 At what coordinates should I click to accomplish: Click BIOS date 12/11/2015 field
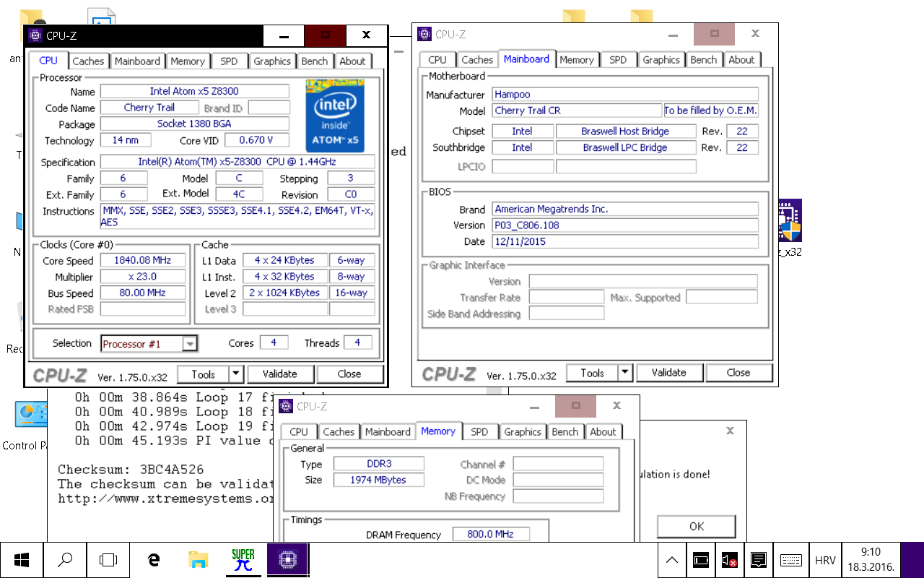625,241
